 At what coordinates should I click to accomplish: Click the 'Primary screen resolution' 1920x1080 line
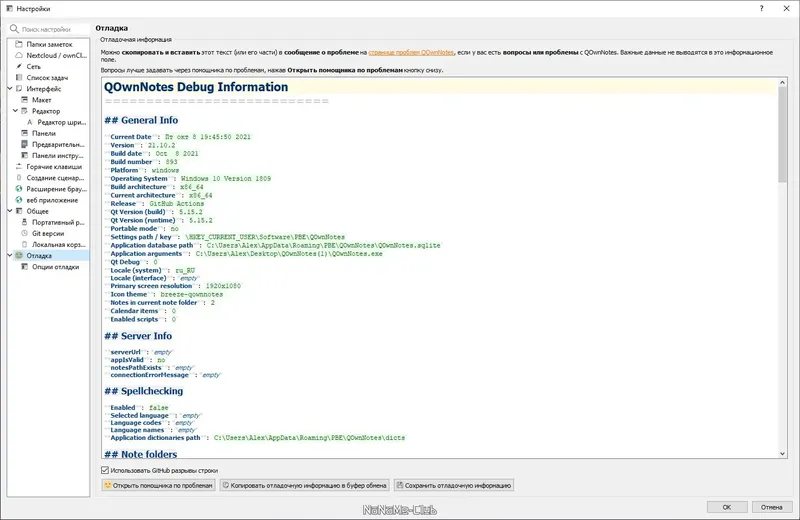[174, 286]
